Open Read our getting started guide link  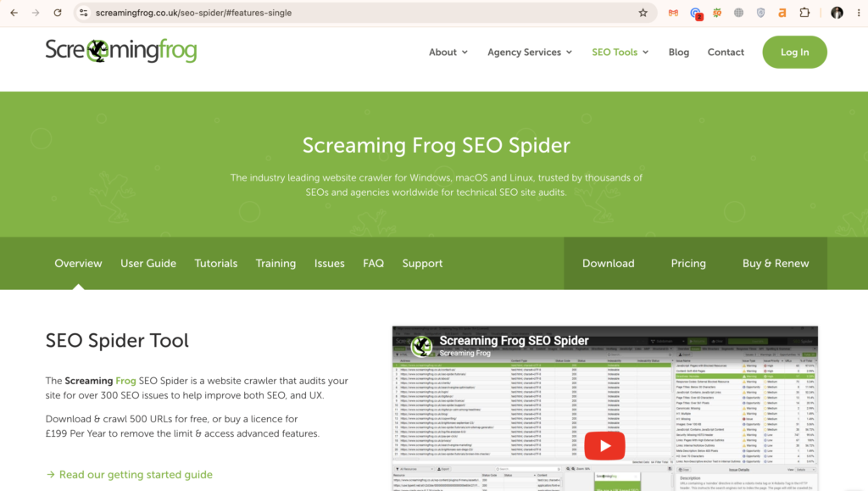coord(130,474)
